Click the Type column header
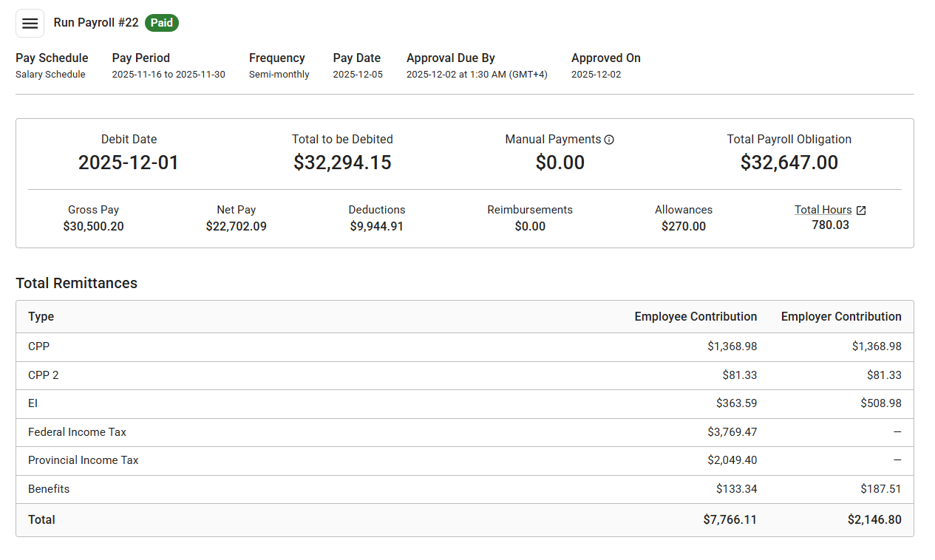935x560 pixels. pos(41,316)
